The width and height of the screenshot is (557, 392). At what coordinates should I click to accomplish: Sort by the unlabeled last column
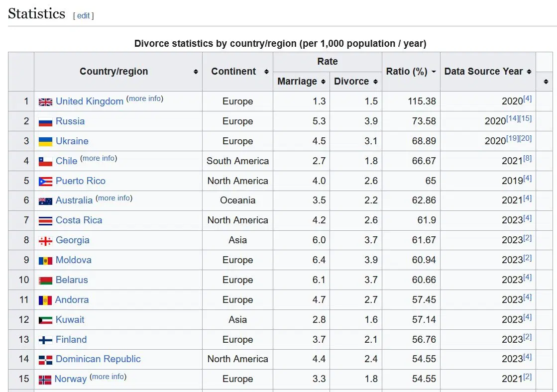[546, 82]
